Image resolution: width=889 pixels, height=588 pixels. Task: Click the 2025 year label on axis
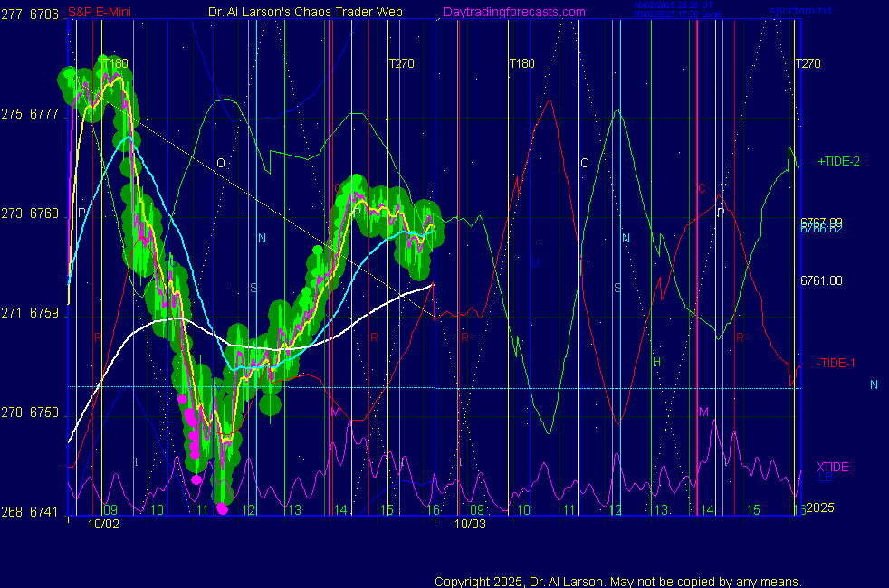click(818, 508)
